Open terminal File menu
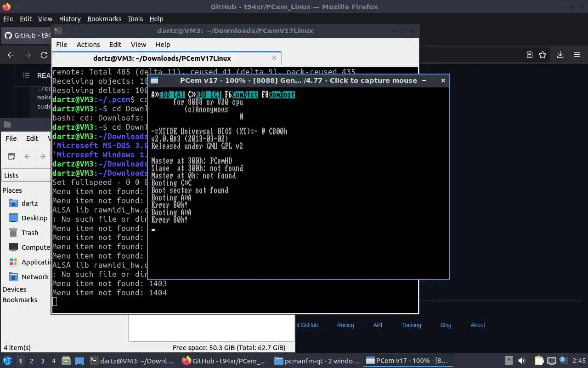The image size is (588, 368). click(x=62, y=45)
